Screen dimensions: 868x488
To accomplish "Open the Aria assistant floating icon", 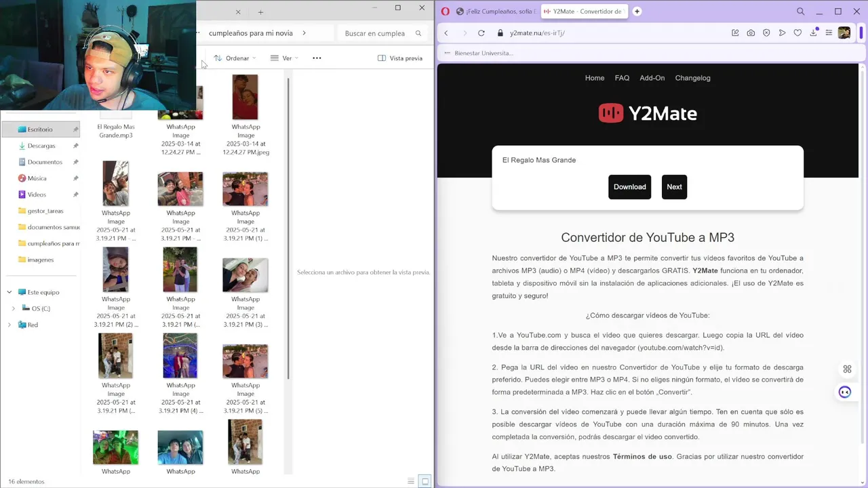I will (845, 392).
